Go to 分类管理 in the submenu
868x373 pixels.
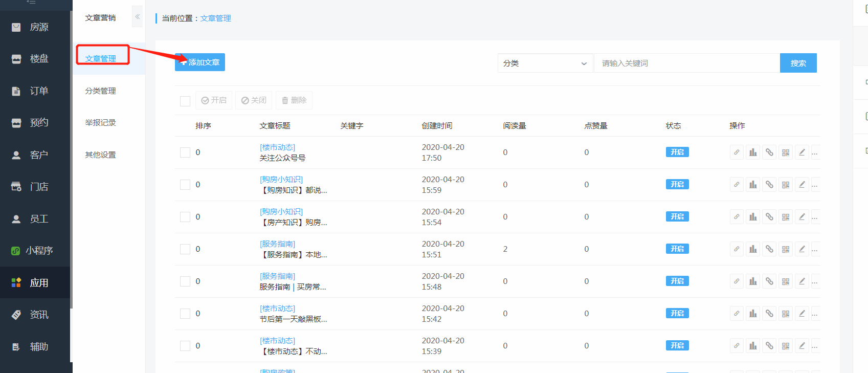[101, 91]
